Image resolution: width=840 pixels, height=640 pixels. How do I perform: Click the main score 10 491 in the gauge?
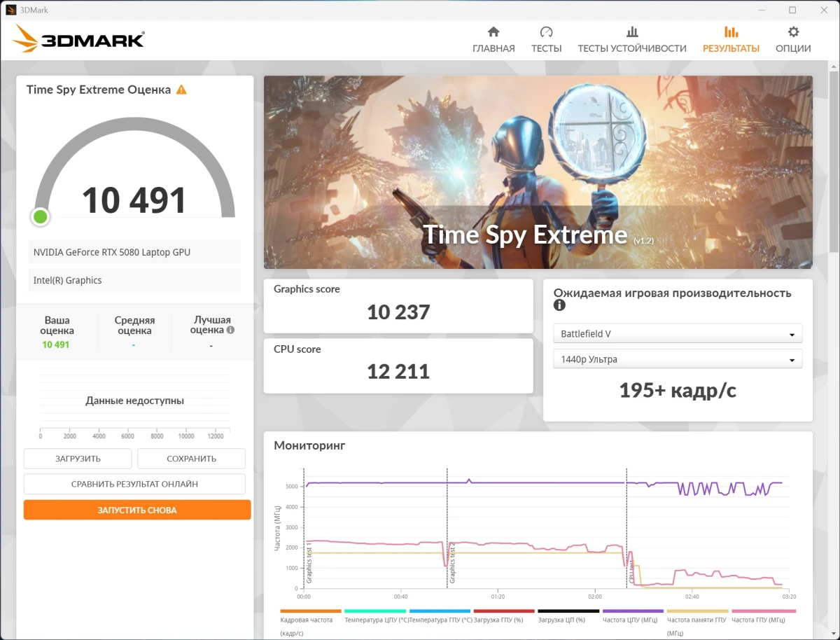(x=134, y=201)
